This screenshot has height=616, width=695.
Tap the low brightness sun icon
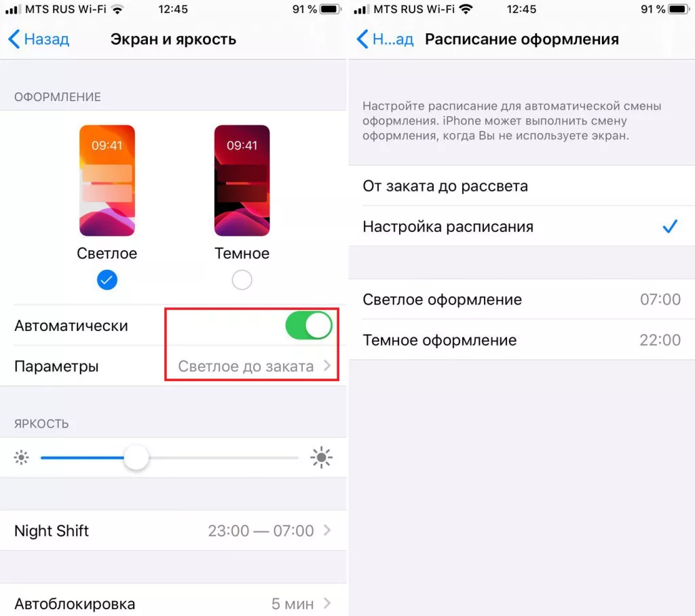pyautogui.click(x=21, y=457)
